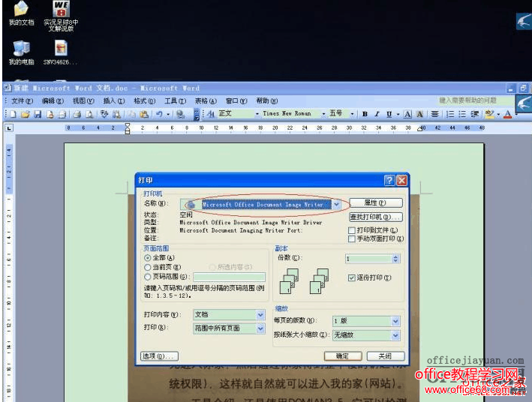Click the Underline U icon
Image resolution: width=532 pixels, height=402 pixels.
[389, 114]
